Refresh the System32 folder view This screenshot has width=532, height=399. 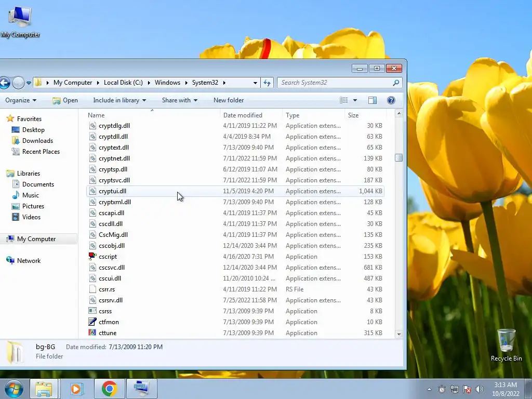click(268, 83)
